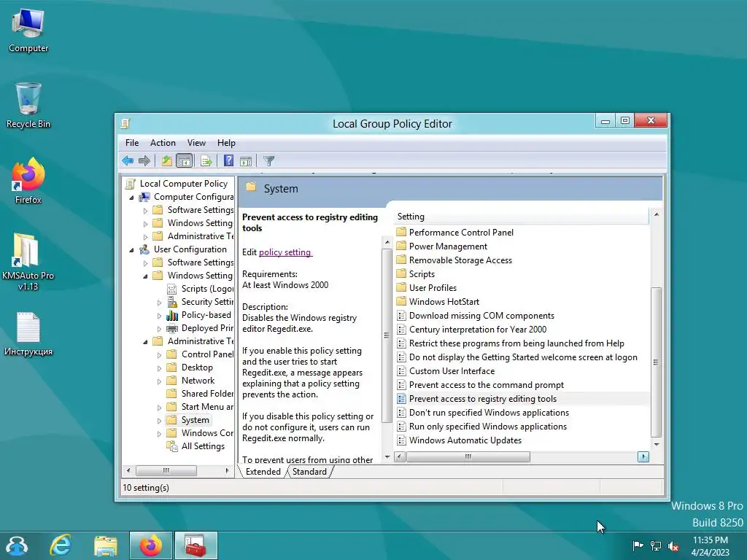Expand the Security Settings tree node

tap(160, 303)
